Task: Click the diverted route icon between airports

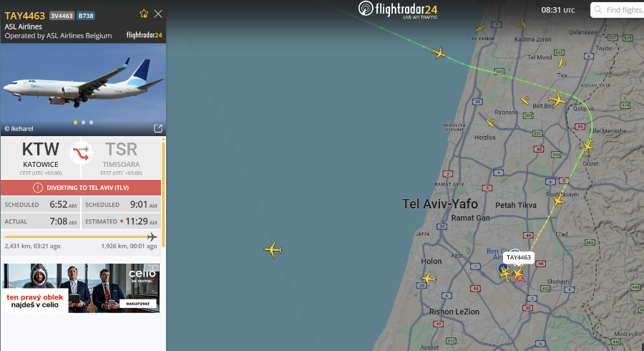Action: click(x=81, y=153)
